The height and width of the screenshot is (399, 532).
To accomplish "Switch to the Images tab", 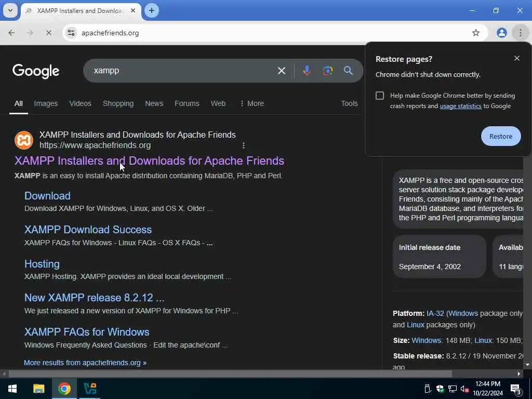I will tap(46, 103).
